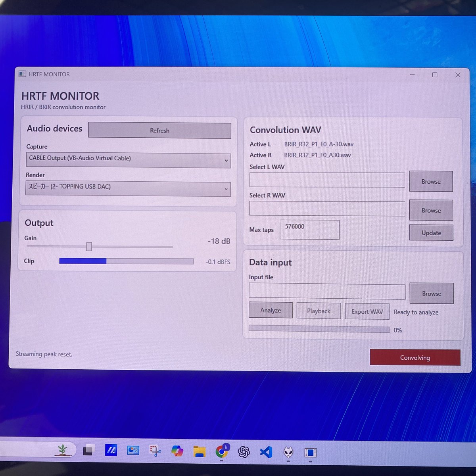This screenshot has height=476, width=476.
Task: Click the Streaming peak reset status message
Action: point(44,354)
